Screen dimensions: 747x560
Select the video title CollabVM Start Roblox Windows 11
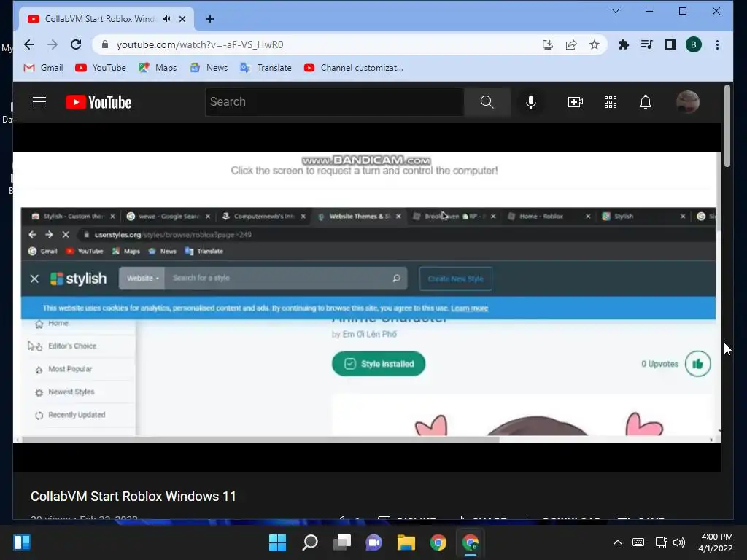(x=133, y=496)
